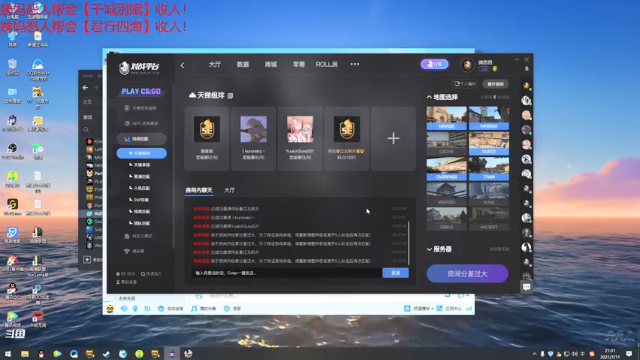Toggle the DUST2 map selection

(x=489, y=143)
